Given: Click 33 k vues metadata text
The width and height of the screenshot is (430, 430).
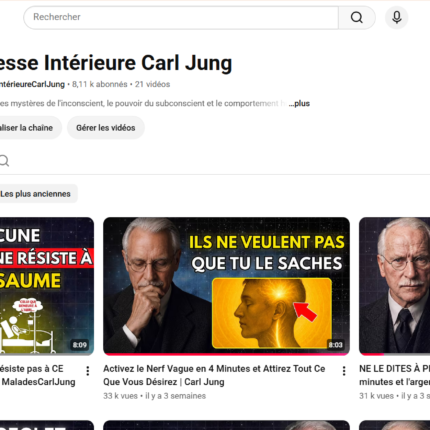Looking at the screenshot, I should 120,396.
